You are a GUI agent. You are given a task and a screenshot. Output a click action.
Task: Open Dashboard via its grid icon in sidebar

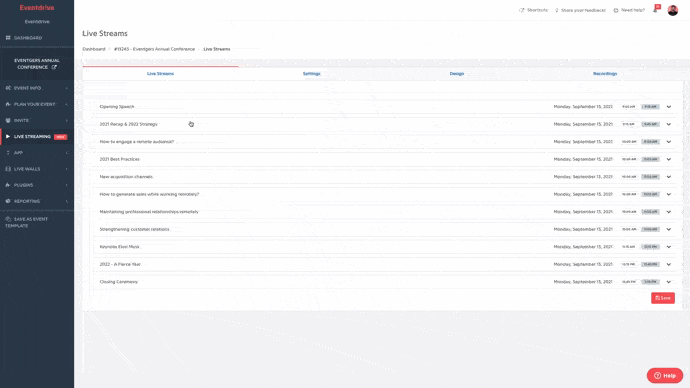tap(8, 38)
